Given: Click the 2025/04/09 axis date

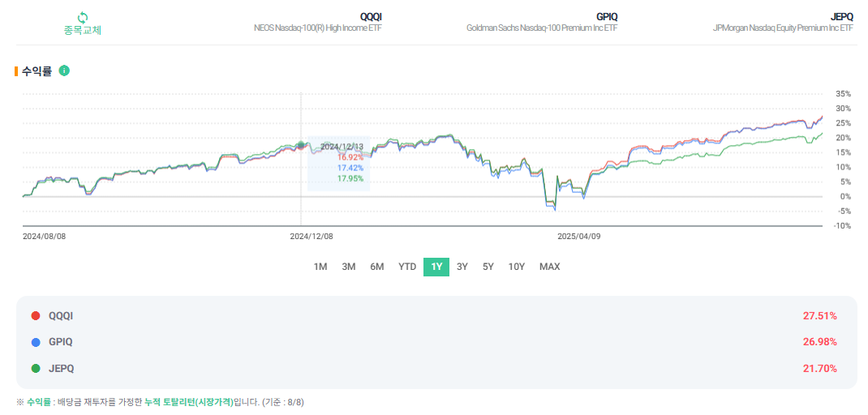Looking at the screenshot, I should [578, 236].
